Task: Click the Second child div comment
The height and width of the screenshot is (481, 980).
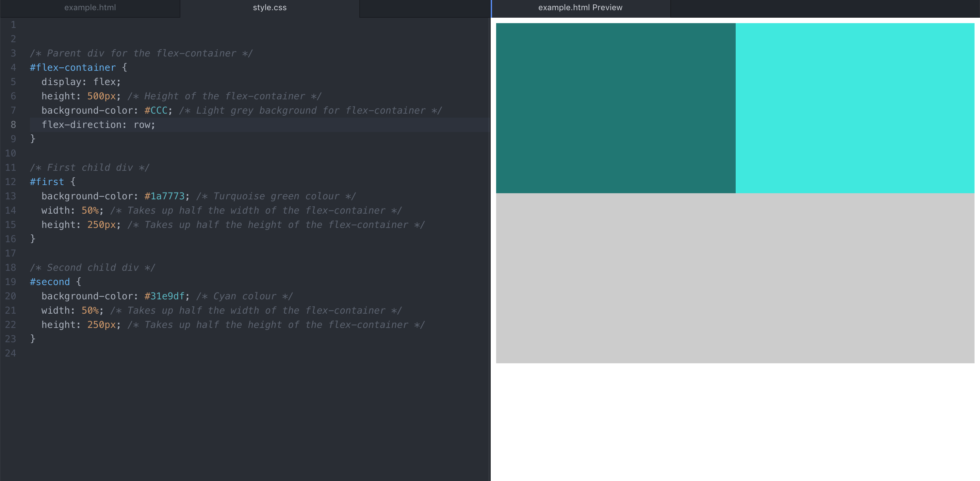Action: [93, 268]
